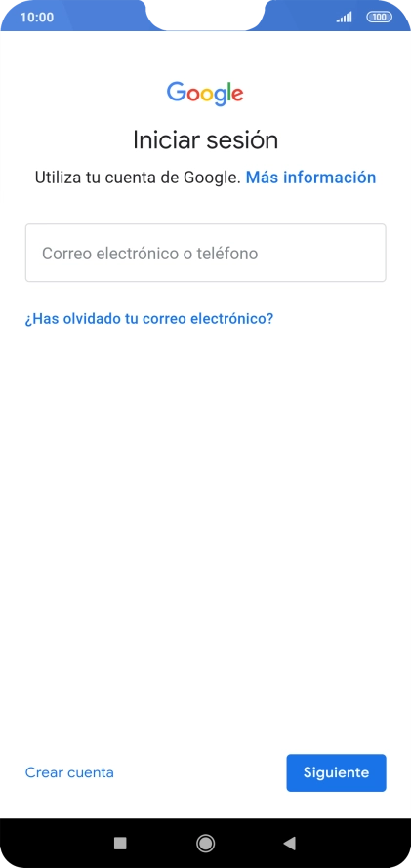Tap the battery 100 indicator icon
411x868 pixels.
(379, 18)
